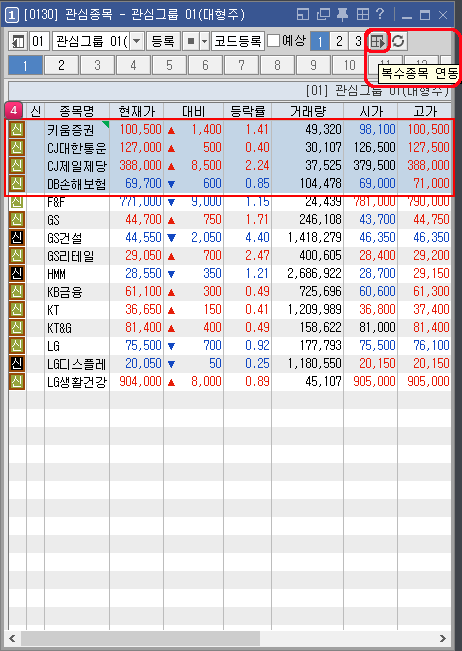Image resolution: width=462 pixels, height=651 pixels.
Task: Switch to group tab 3
Action: [x=97, y=65]
